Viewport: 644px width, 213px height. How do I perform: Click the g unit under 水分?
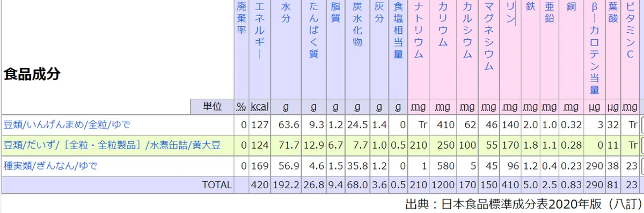286,108
